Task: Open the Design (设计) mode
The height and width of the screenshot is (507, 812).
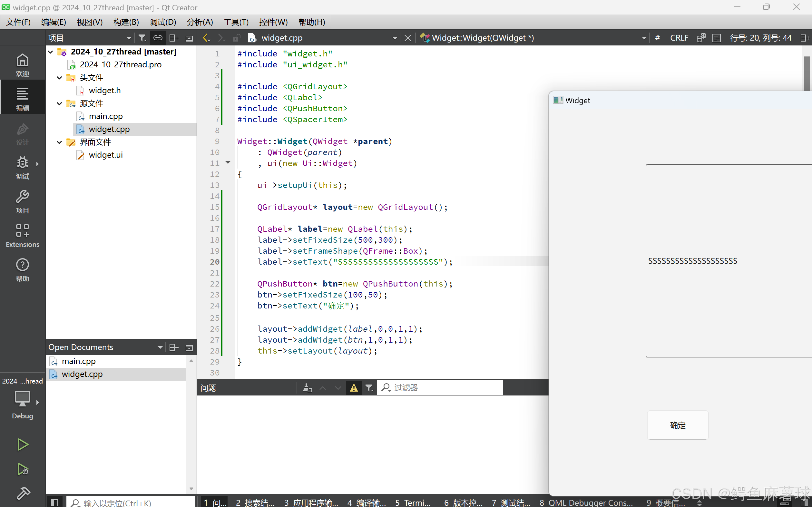Action: tap(23, 133)
